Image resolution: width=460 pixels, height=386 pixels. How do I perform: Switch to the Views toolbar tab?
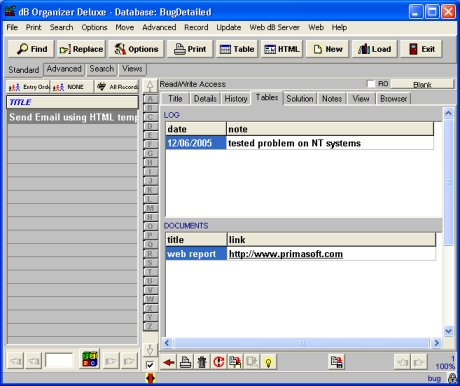coord(132,69)
